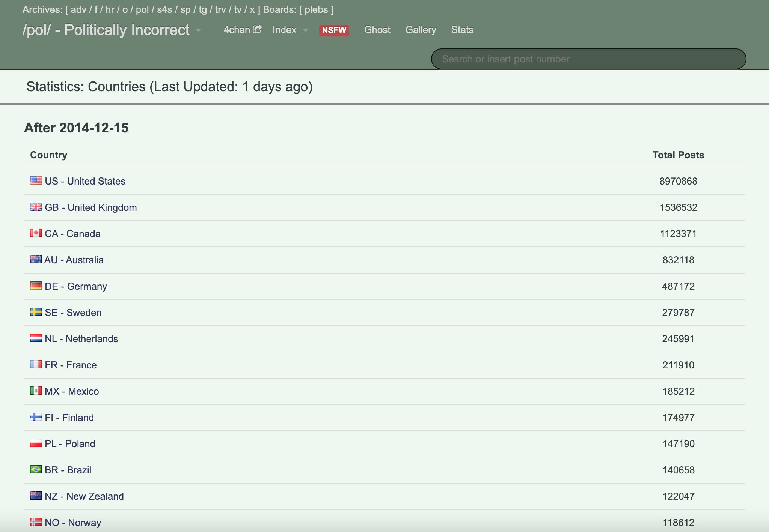Click the AU - Australia link
The height and width of the screenshot is (532, 769).
tap(74, 260)
